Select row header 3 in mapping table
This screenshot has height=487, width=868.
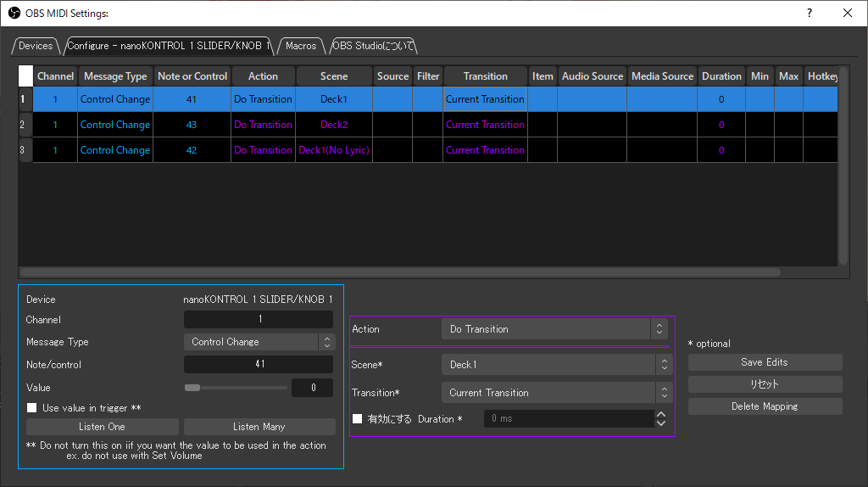coord(25,150)
